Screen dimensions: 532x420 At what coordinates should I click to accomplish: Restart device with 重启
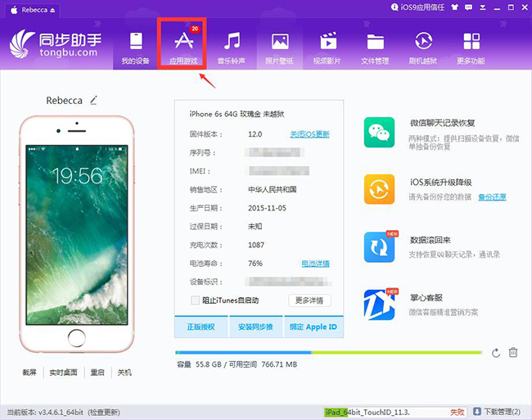(x=97, y=373)
